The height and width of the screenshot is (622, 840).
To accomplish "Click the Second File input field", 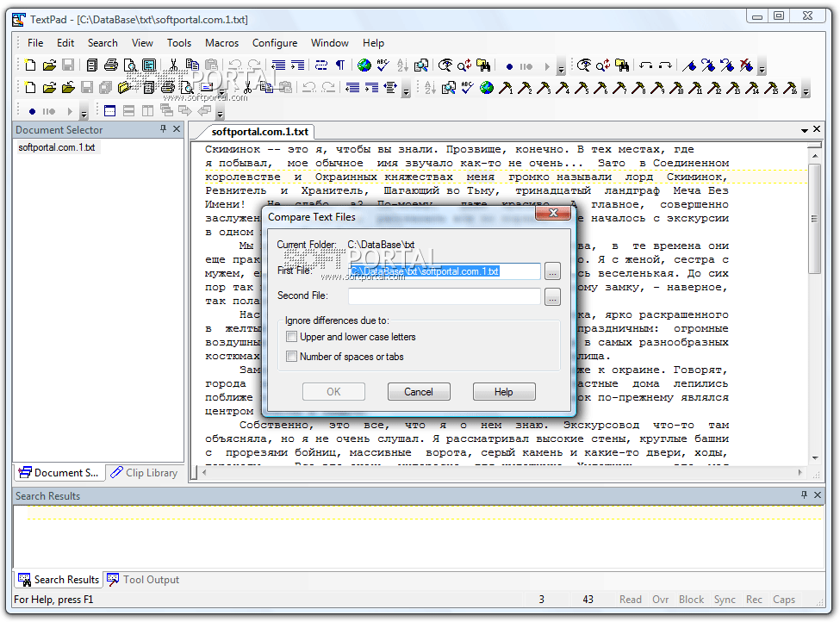I will (445, 296).
